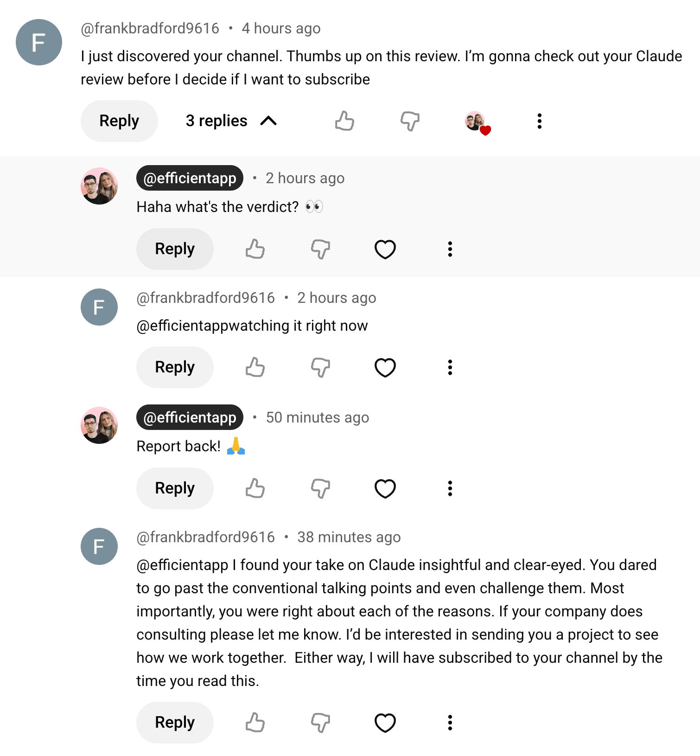Open three-dot menu on 38 minutes ago reply

pyautogui.click(x=450, y=723)
